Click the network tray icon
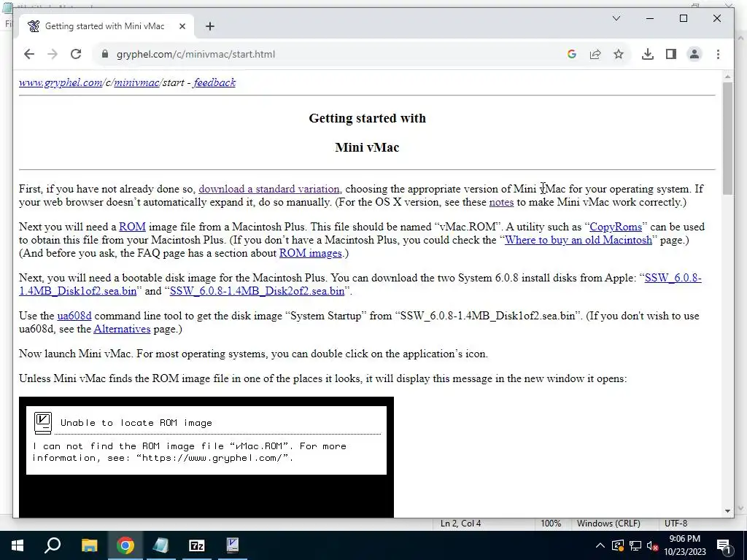Viewport: 747px width, 560px height. 635,545
